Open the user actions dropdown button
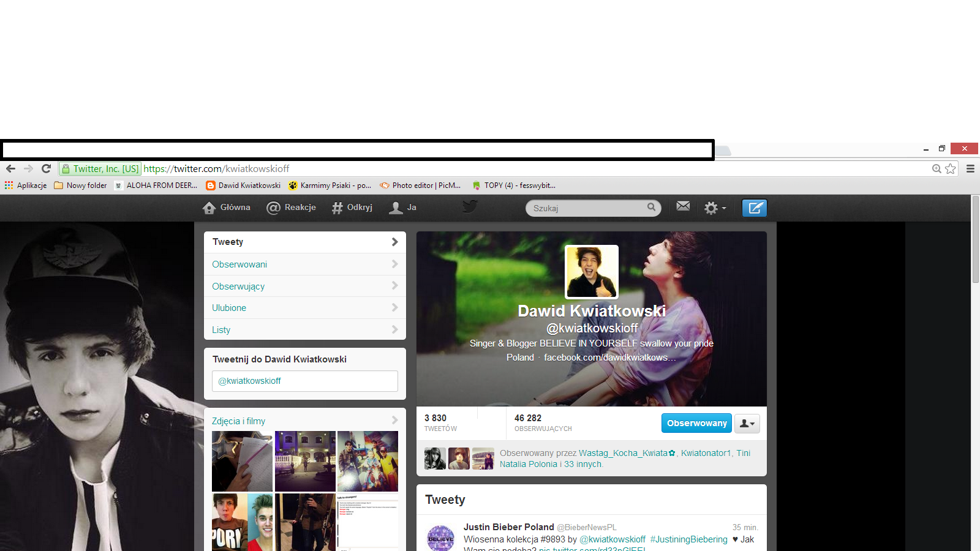Screen dimensions: 980x551 pyautogui.click(x=747, y=423)
